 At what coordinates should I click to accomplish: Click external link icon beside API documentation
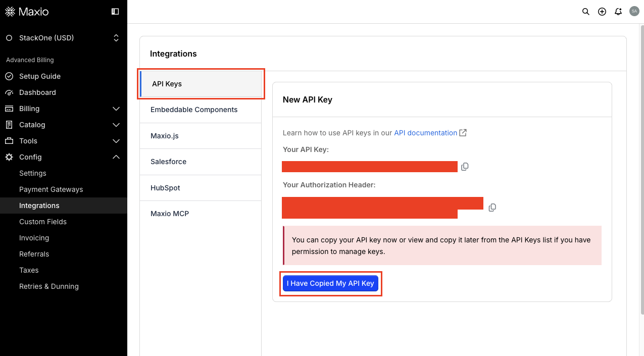(x=463, y=133)
